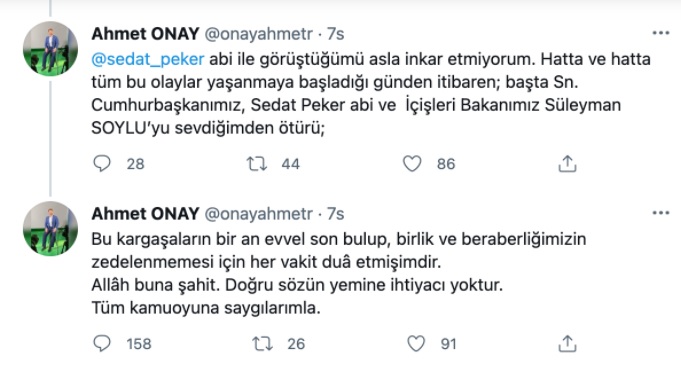Open the more options menu on first tweet
This screenshot has height=373, width=681.
661,33
